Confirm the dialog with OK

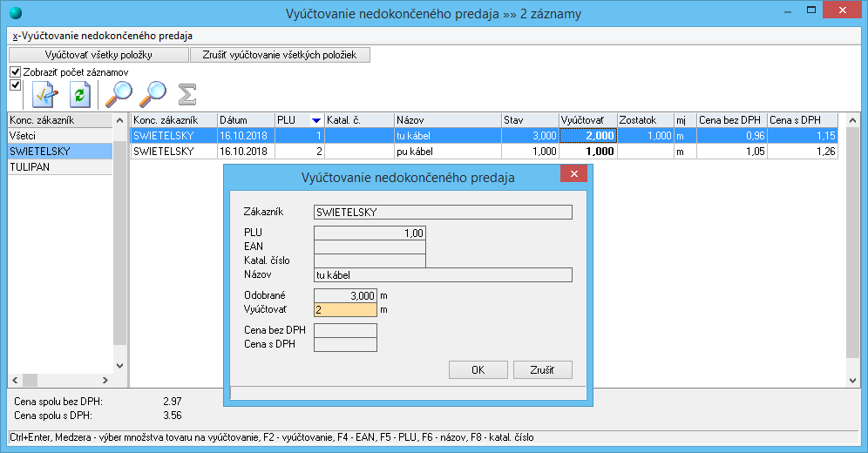tap(478, 369)
